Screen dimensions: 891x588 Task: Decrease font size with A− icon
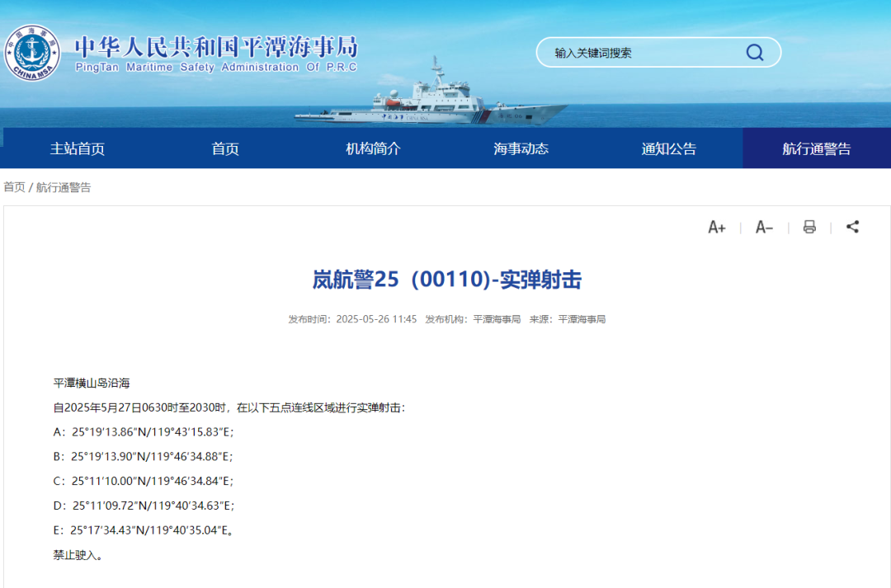pyautogui.click(x=764, y=228)
